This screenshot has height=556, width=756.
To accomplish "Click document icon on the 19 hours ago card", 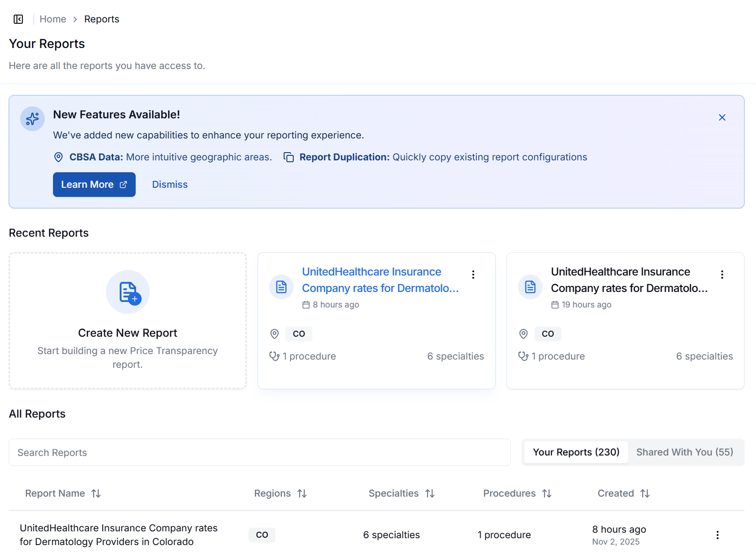I will coord(530,287).
